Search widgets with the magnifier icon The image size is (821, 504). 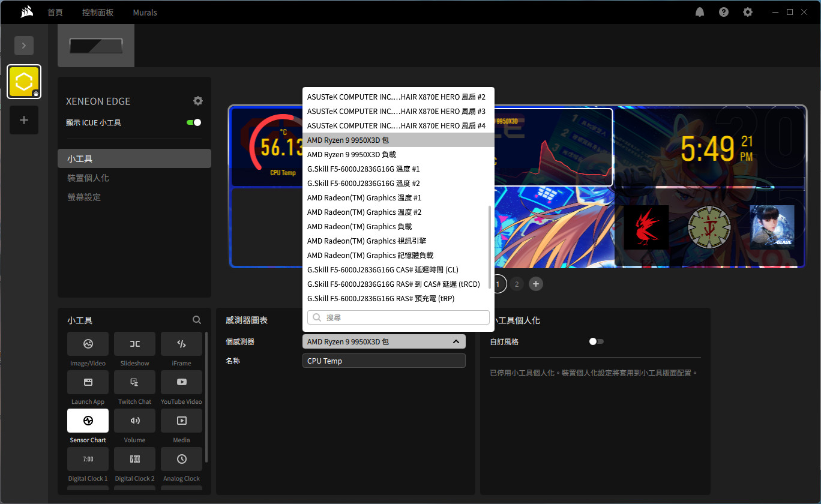pos(197,320)
